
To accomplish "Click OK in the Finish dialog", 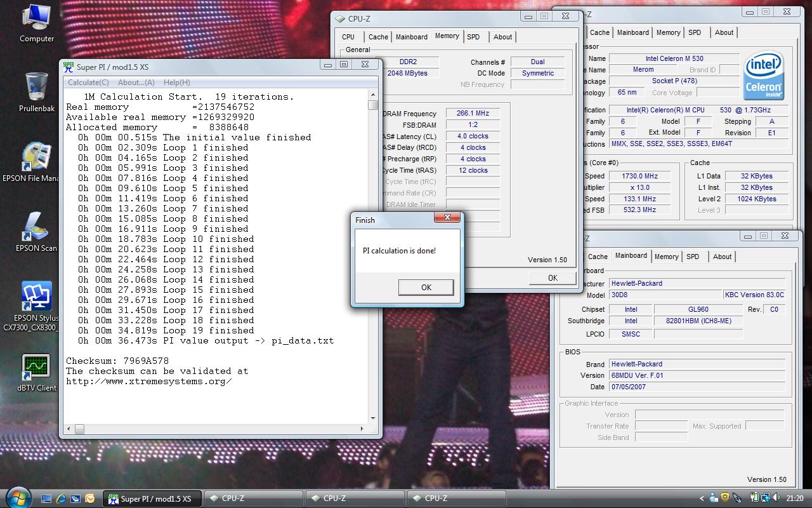I will [x=426, y=288].
